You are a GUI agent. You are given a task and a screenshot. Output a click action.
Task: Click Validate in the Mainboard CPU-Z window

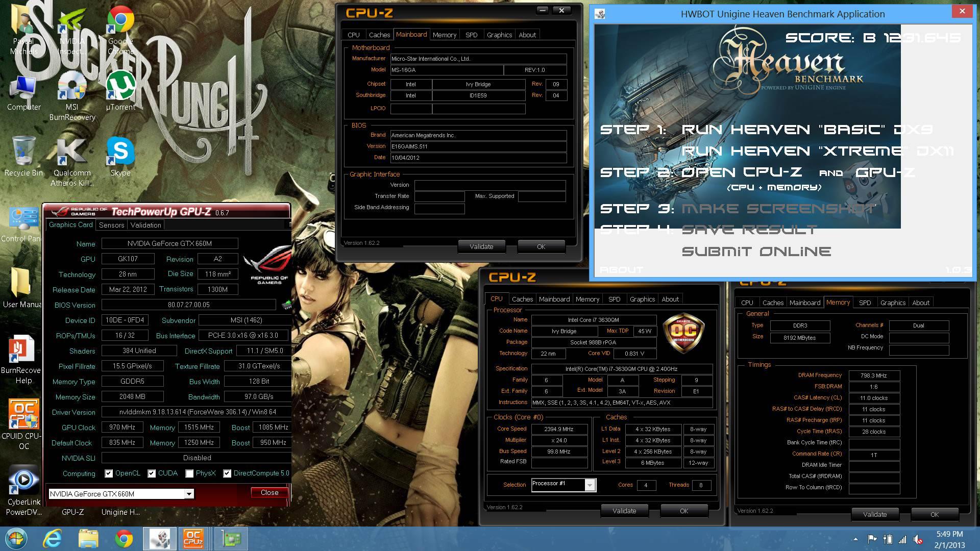tap(481, 246)
